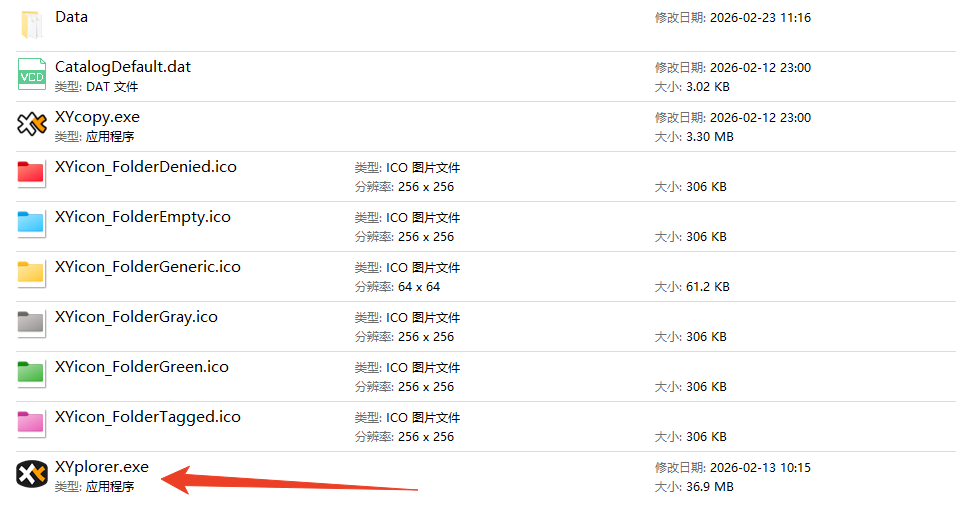Click the Data folder name
This screenshot has width=956, height=524.
tap(72, 17)
